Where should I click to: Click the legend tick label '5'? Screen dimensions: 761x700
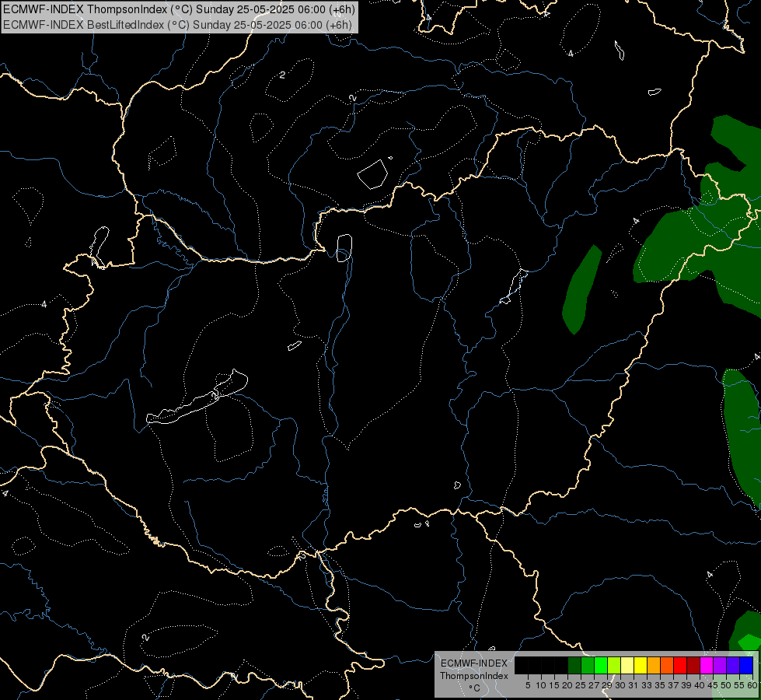528,685
